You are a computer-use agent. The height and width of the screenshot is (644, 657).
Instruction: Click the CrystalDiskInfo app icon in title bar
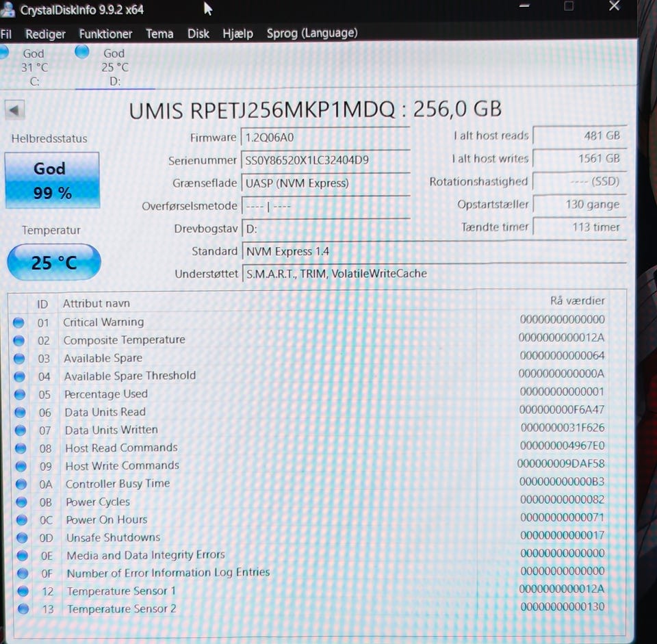(x=7, y=9)
